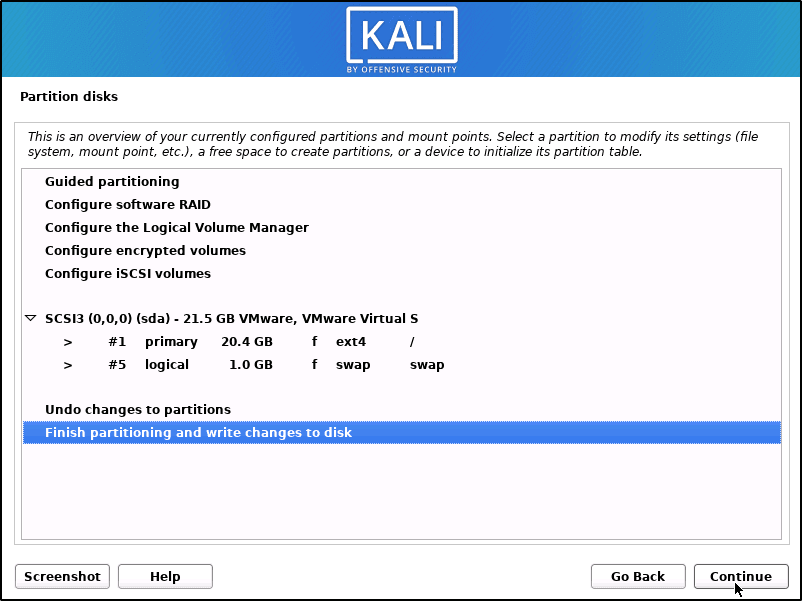Screen dimensions: 802x601
Task: Choose Configure software RAID
Action: point(402,205)
